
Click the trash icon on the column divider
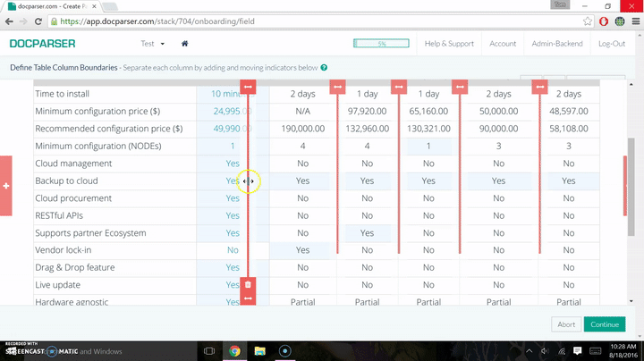tap(248, 285)
